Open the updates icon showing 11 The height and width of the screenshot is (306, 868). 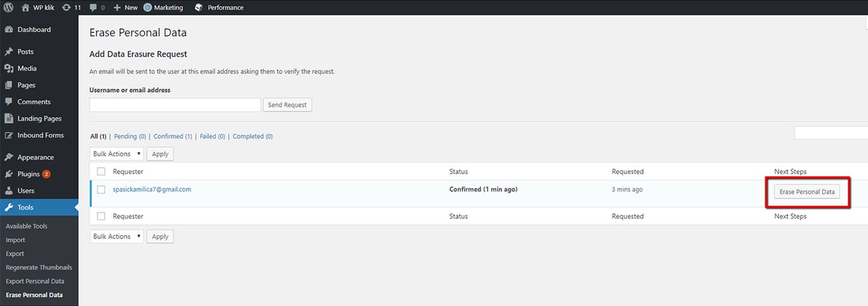(x=65, y=7)
